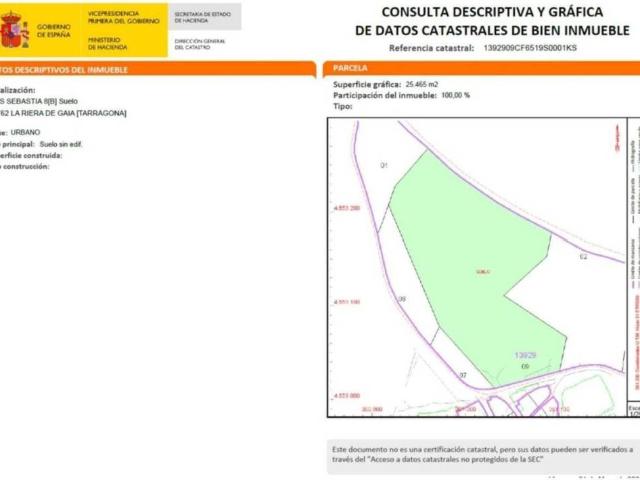The width and height of the screenshot is (640, 480).
Task: Click the red north arrow on map
Action: pyautogui.click(x=618, y=139)
